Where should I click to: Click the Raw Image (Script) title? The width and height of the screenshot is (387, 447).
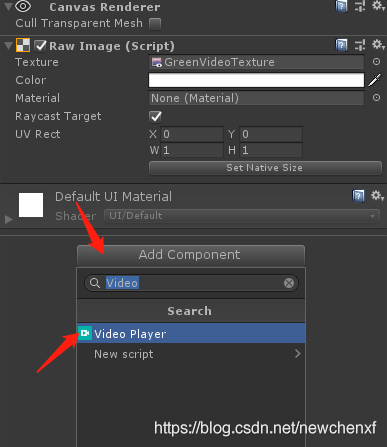112,46
